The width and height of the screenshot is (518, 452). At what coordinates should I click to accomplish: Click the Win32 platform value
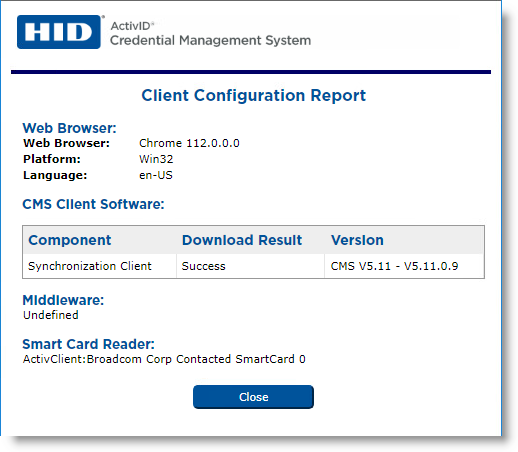click(x=156, y=159)
